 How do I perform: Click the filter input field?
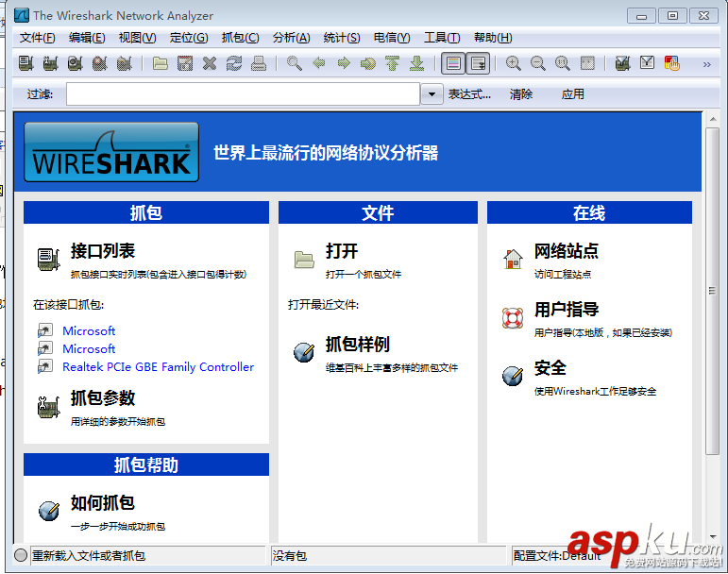tap(244, 94)
